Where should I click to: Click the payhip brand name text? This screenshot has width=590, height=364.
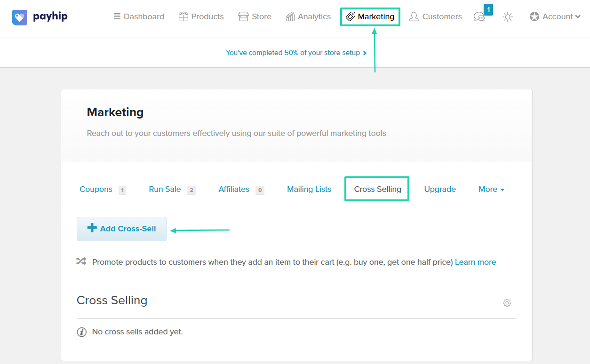tap(50, 17)
